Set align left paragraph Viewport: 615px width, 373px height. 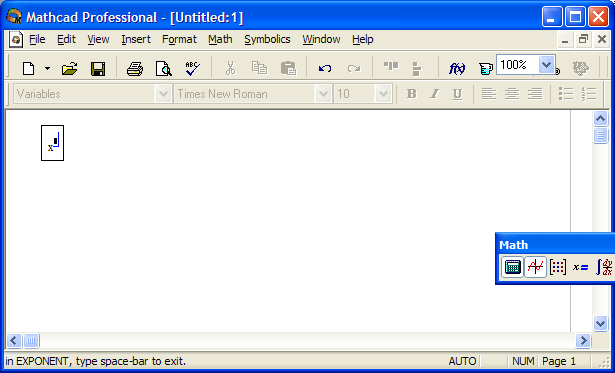point(489,94)
